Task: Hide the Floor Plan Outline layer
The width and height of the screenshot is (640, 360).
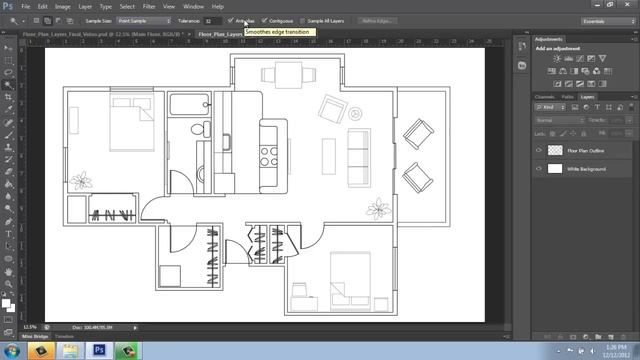Action: (x=538, y=150)
